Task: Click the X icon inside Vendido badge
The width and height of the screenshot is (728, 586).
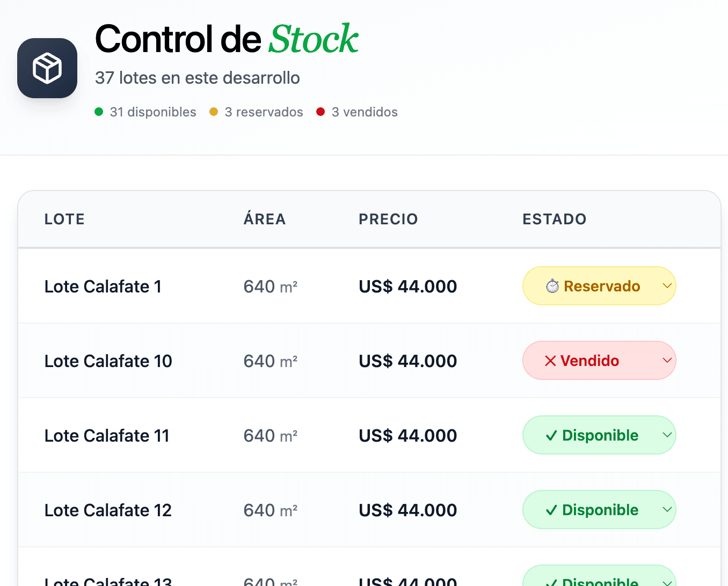Action: pos(550,361)
